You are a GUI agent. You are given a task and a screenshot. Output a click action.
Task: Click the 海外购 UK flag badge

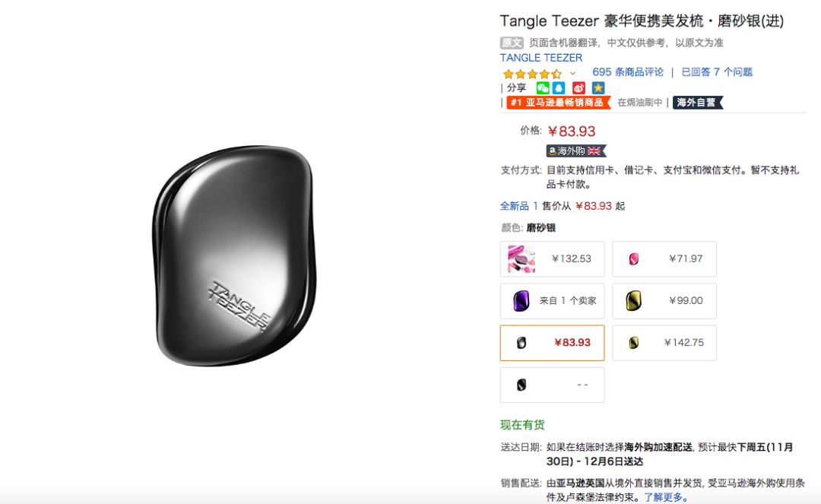576,151
